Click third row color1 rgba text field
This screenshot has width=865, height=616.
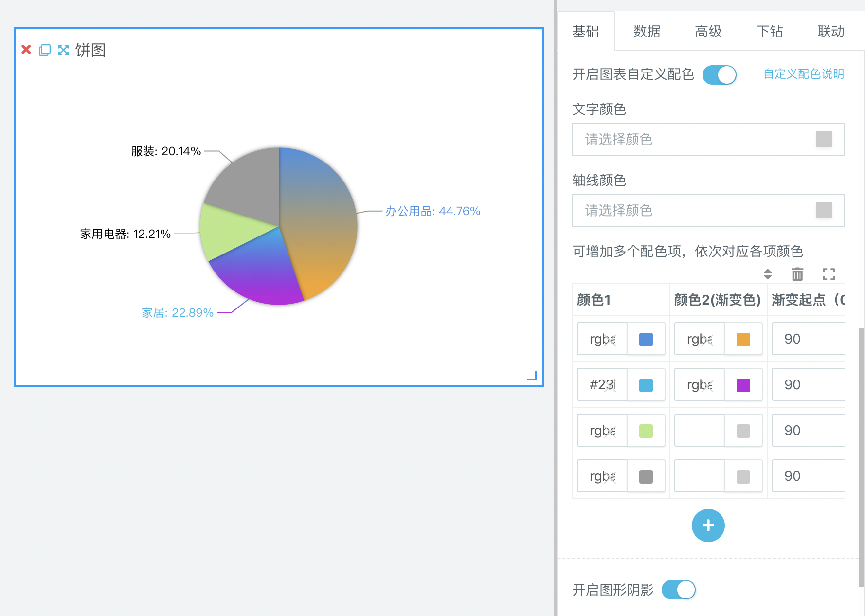pyautogui.click(x=602, y=431)
